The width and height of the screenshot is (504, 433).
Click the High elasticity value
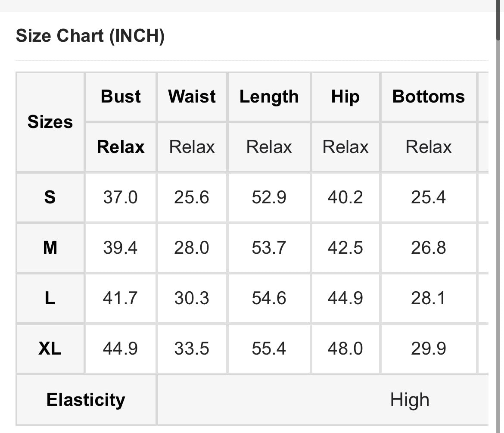click(409, 400)
